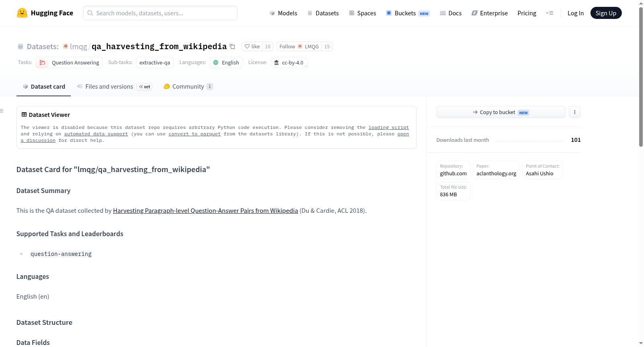Open Enterprise from navigation bar
This screenshot has width=644, height=347.
point(489,13)
